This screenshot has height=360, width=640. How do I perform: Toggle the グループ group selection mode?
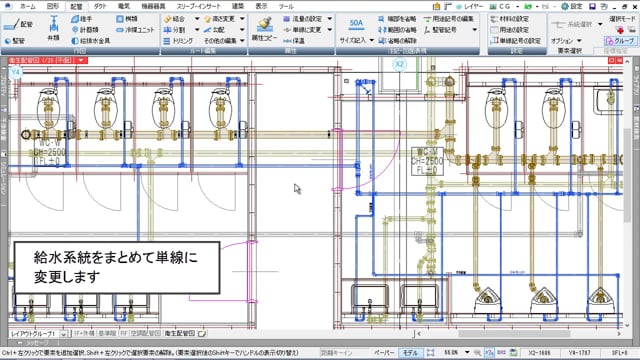pos(620,41)
